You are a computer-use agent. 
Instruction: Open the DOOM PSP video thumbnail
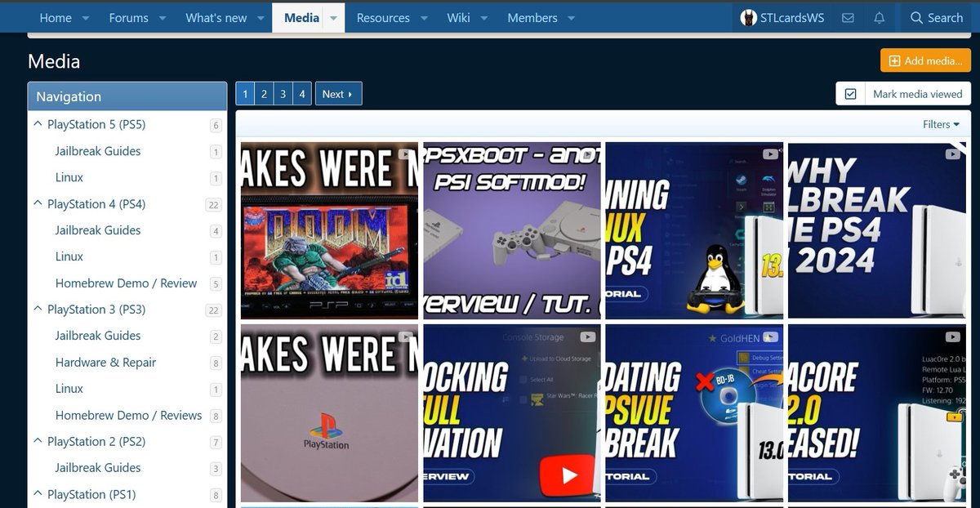[x=329, y=230]
